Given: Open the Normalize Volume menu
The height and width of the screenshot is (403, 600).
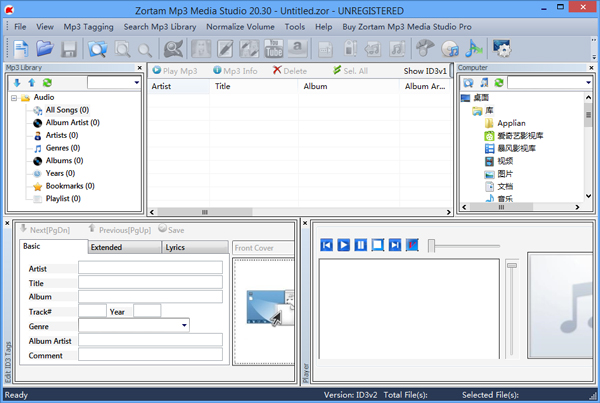Looking at the screenshot, I should coord(240,27).
